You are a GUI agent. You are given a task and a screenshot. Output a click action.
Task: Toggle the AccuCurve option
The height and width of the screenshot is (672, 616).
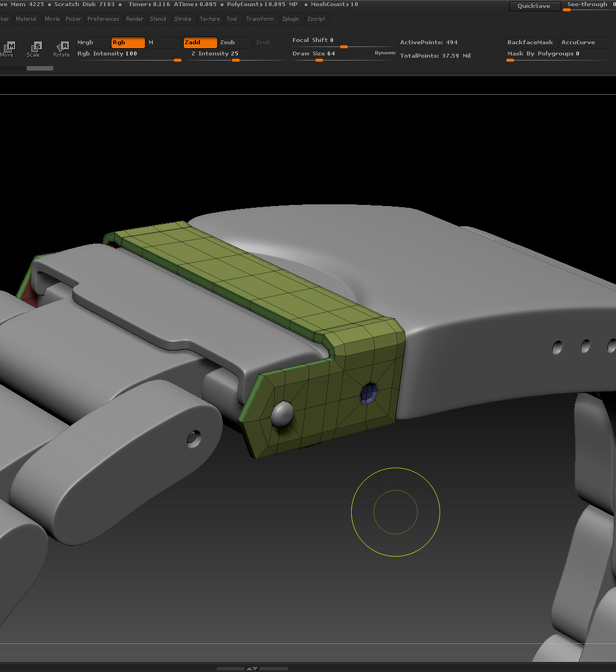[x=585, y=43]
